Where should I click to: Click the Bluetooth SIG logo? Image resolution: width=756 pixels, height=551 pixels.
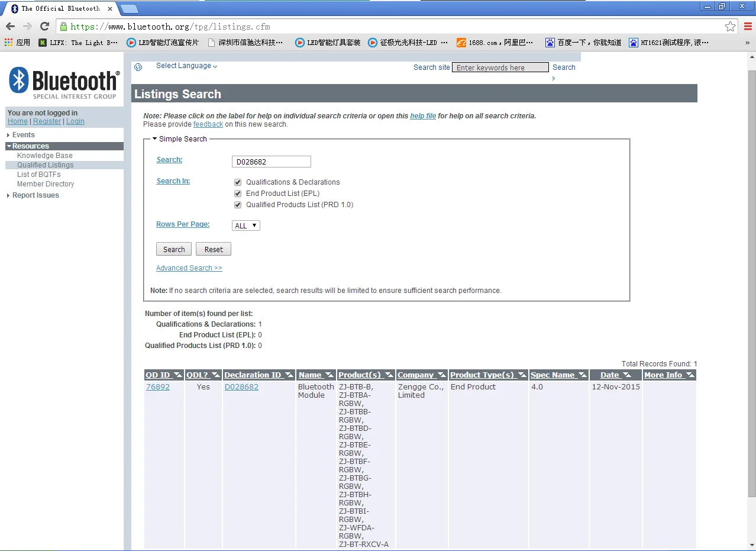pos(64,83)
